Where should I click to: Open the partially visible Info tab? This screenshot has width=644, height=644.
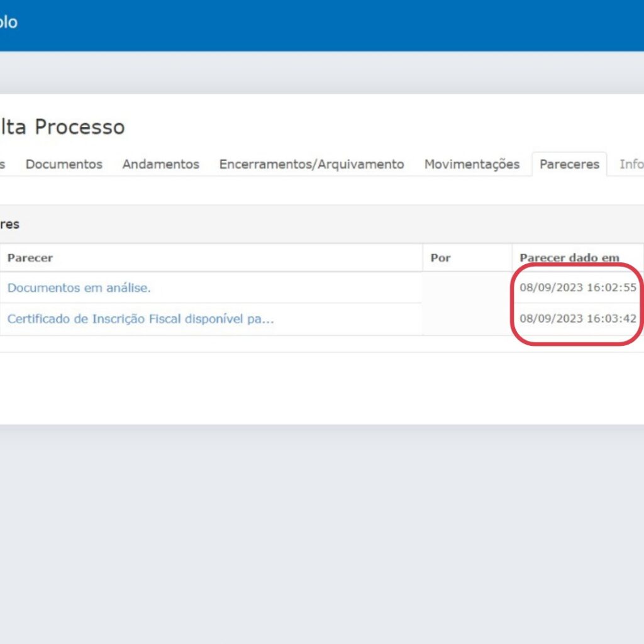pyautogui.click(x=631, y=164)
